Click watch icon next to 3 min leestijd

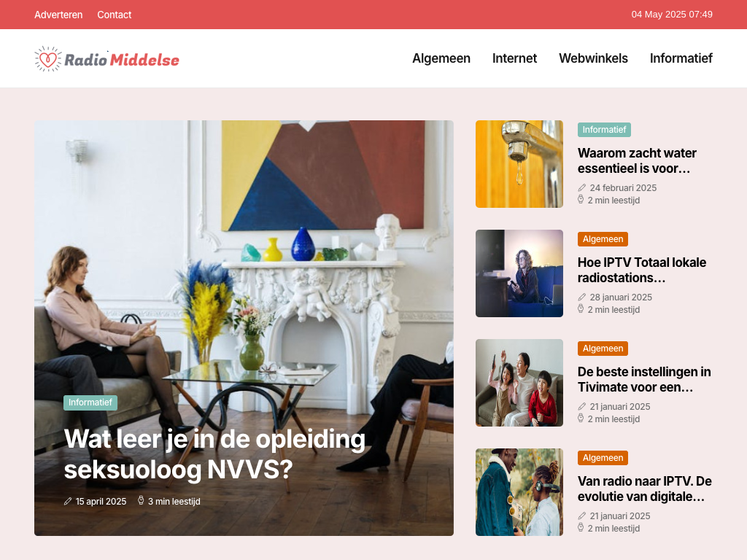coord(141,500)
